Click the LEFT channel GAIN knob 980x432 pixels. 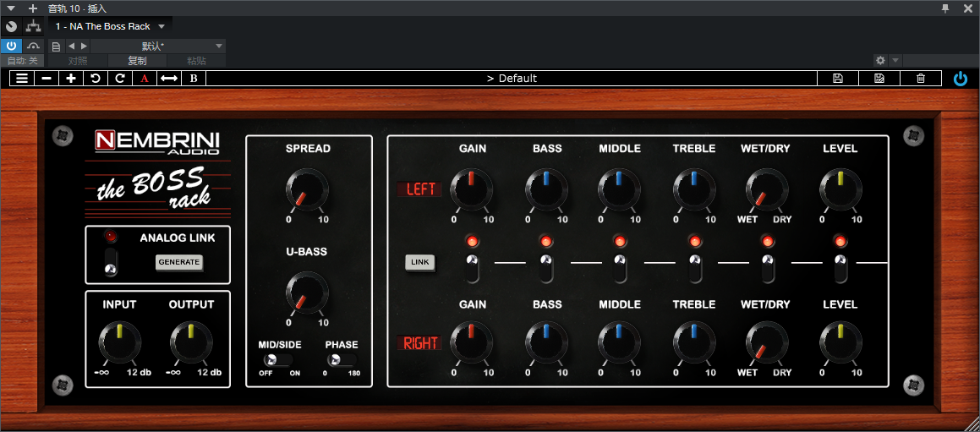472,189
